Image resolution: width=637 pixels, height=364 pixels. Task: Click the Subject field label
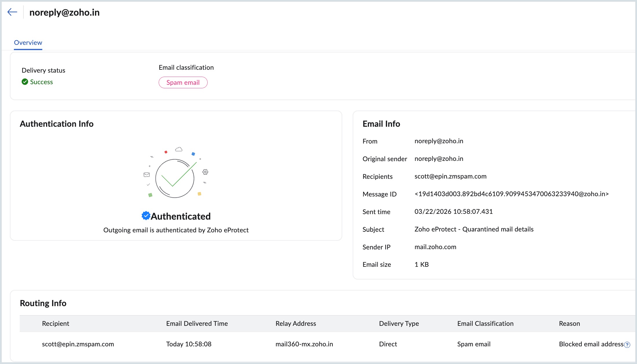click(x=374, y=229)
